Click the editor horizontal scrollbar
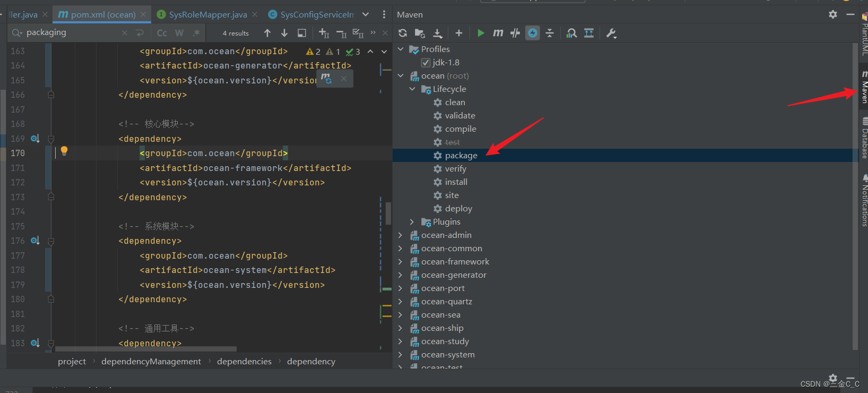Image resolution: width=868 pixels, height=393 pixels. (146, 349)
